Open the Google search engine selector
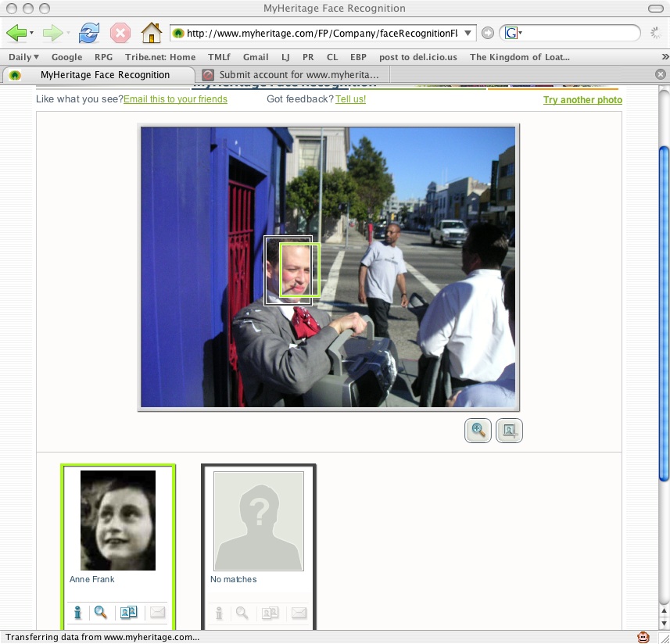670x644 pixels. click(513, 33)
